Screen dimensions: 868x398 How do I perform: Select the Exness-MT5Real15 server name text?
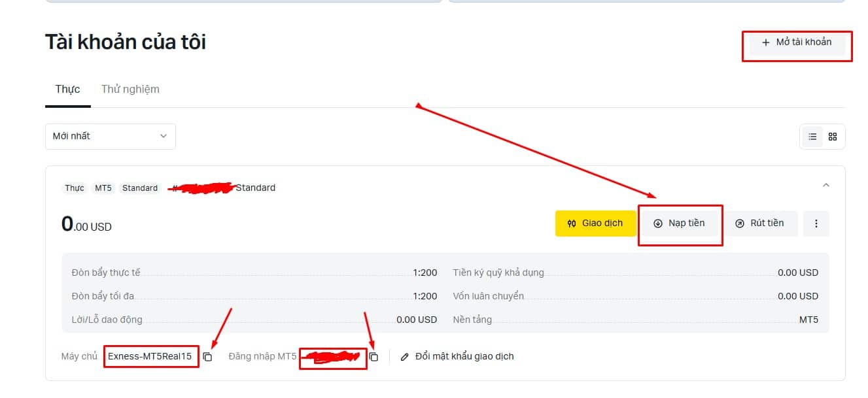(x=150, y=357)
